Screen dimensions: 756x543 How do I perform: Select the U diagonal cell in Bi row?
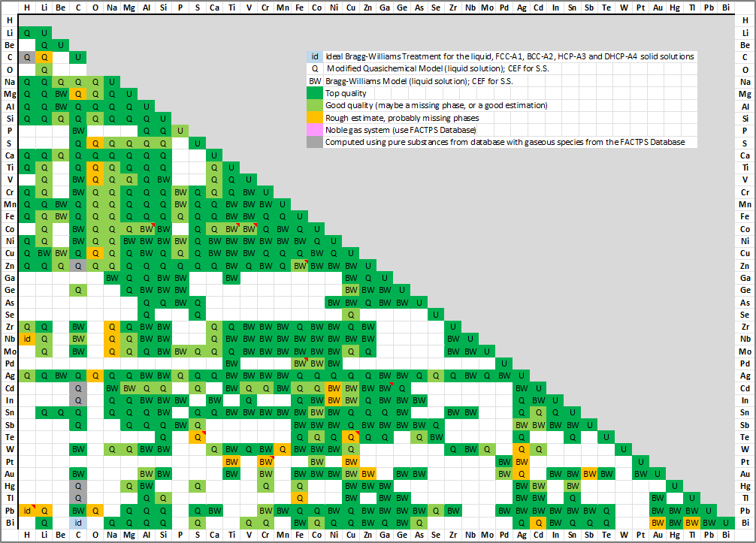coord(725,523)
